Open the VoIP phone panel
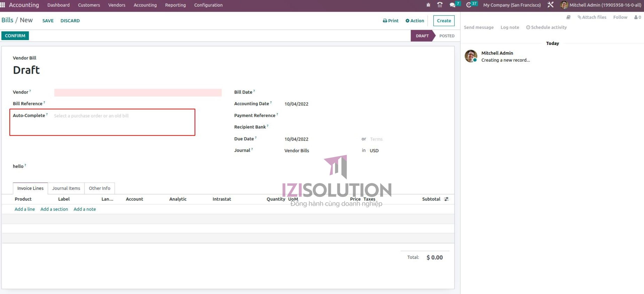 (440, 5)
